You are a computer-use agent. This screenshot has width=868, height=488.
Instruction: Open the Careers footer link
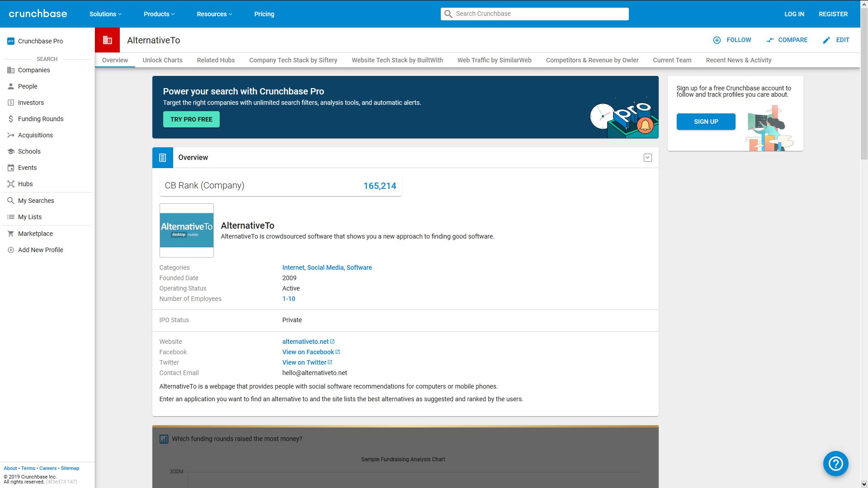(x=48, y=468)
